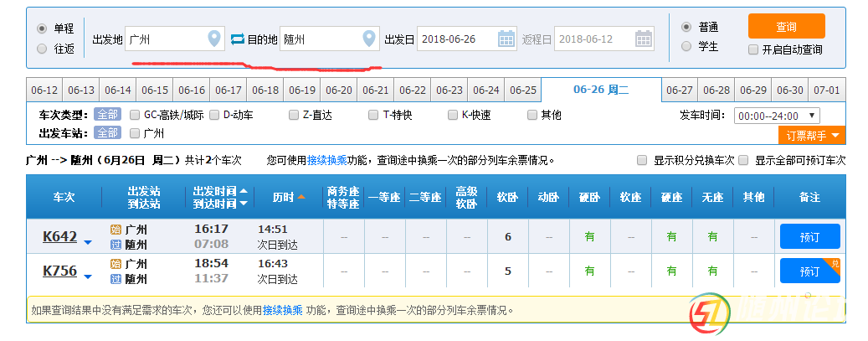This screenshot has width=868, height=341.
Task: Switch to the 06-27 date tab
Action: pyautogui.click(x=680, y=90)
